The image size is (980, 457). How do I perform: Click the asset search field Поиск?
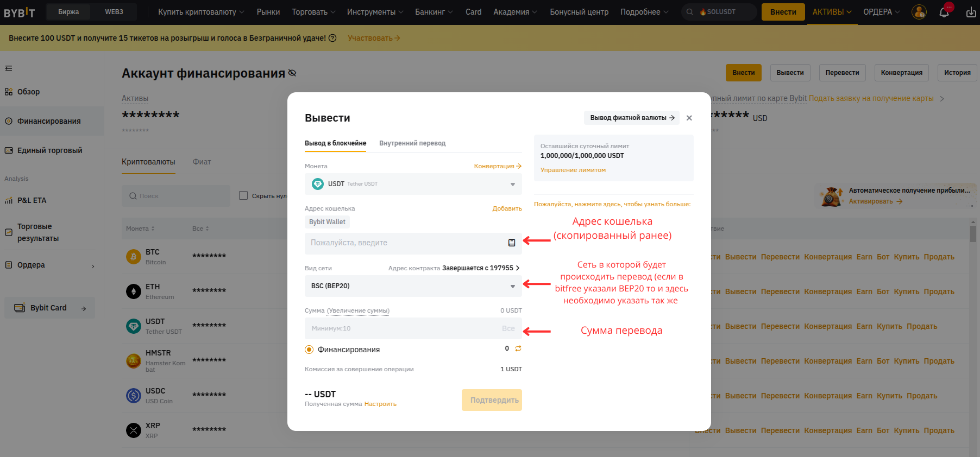click(x=176, y=196)
